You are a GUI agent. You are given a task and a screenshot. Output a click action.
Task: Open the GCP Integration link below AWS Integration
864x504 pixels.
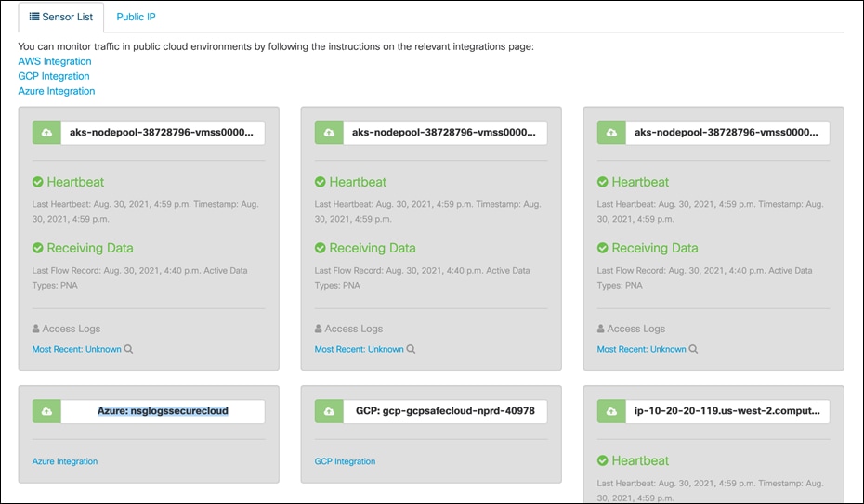click(x=54, y=76)
